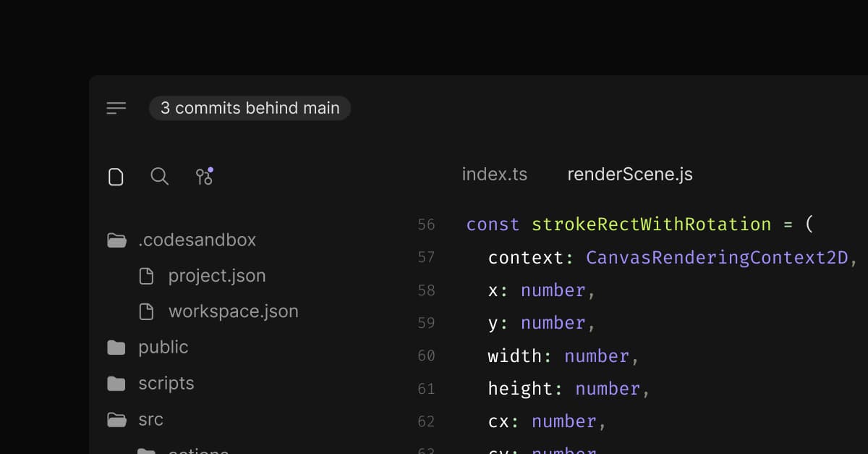Open the project.json file
The width and height of the screenshot is (868, 454).
coord(217,276)
